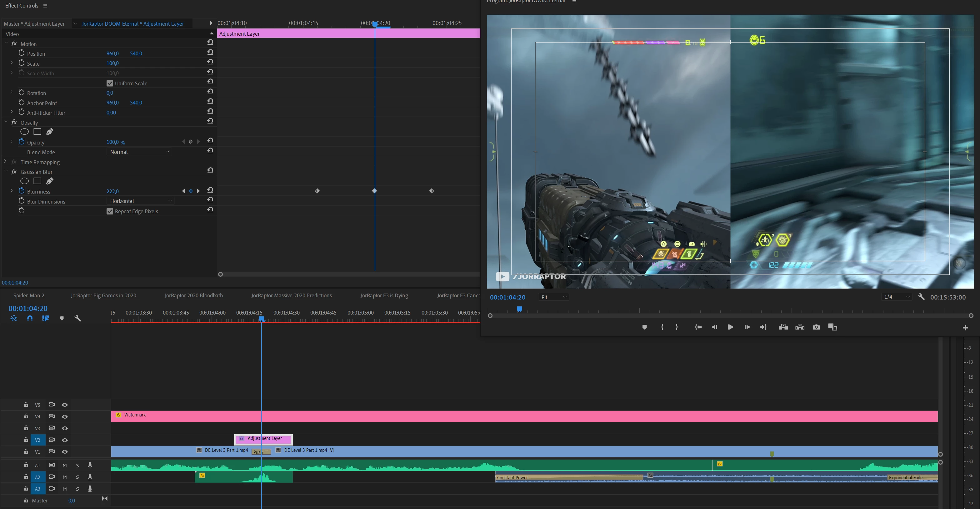Click the Export Frame camera icon
980x509 pixels.
point(816,327)
